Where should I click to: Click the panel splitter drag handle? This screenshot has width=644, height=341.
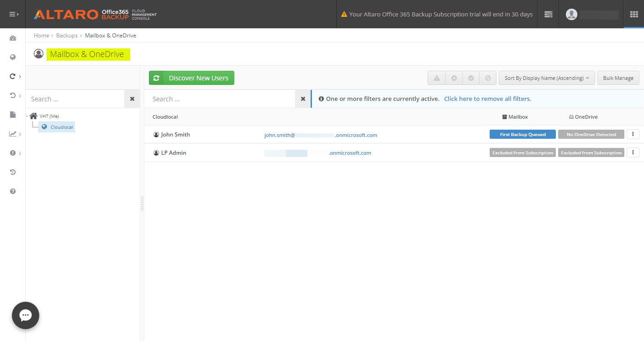(x=142, y=203)
